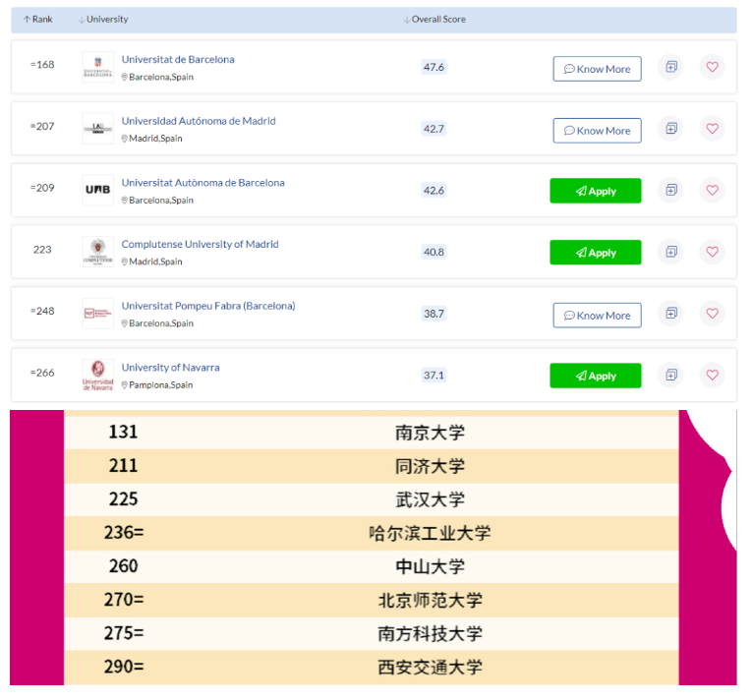753x700 pixels.
Task: Click the 同济大学 row name
Action: pos(430,466)
